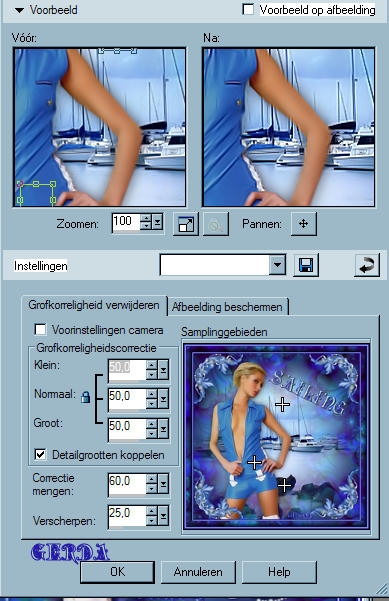The image size is (389, 601).
Task: Open the Instellingen presets dropdown
Action: point(277,264)
